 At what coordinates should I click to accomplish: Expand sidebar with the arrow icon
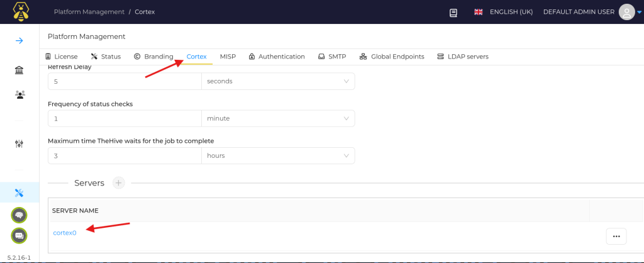pos(19,41)
